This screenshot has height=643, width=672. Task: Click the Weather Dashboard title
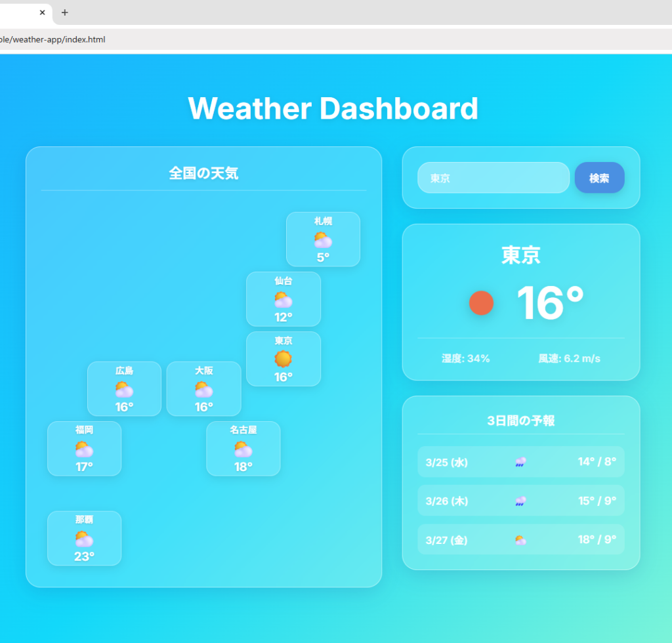coord(333,108)
